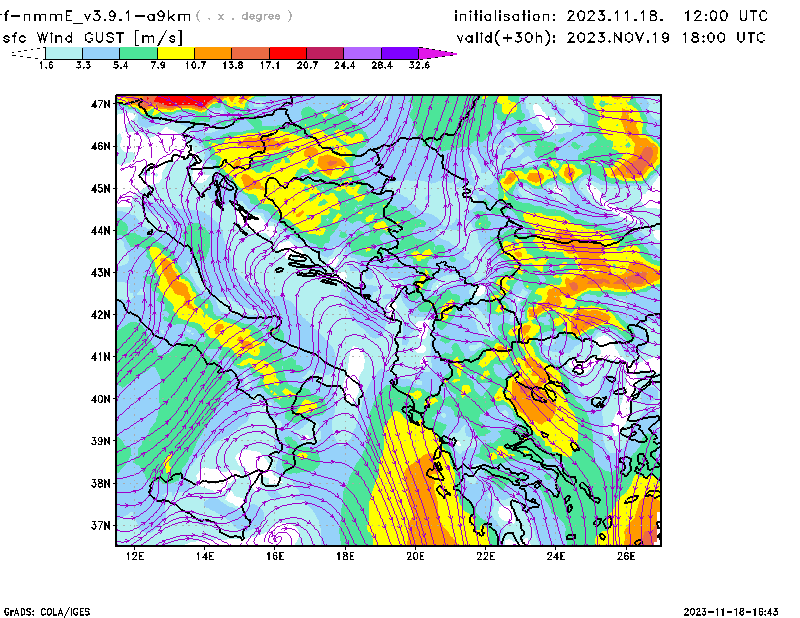The image size is (800, 618).
Task: Click the valid date 2023.NOV.19
Action: click(618, 38)
